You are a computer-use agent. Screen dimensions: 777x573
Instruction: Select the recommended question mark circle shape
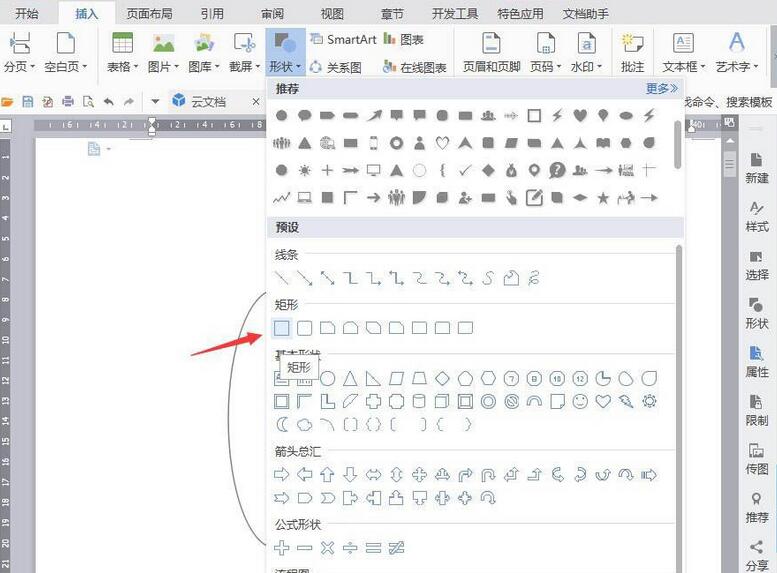pos(557,171)
